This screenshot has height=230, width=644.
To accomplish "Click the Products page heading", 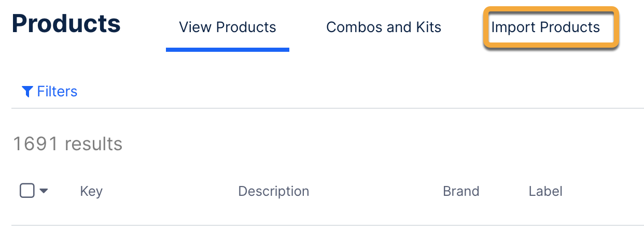I will [66, 24].
